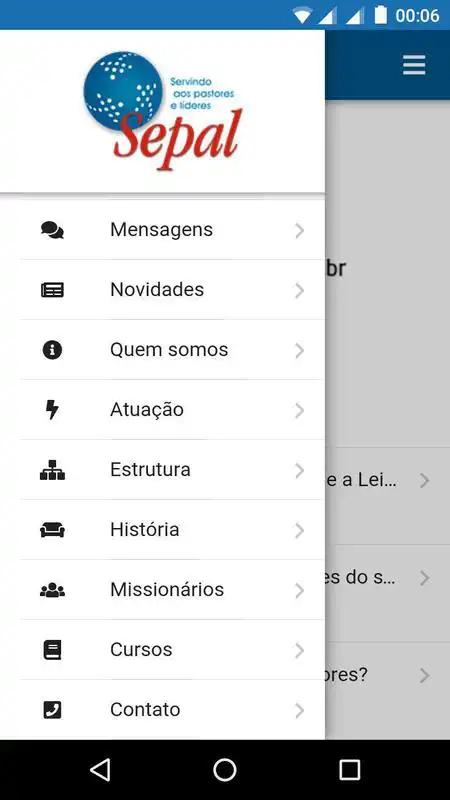This screenshot has height=800, width=450.
Task: Tap the Contato phone icon
Action: (x=52, y=710)
